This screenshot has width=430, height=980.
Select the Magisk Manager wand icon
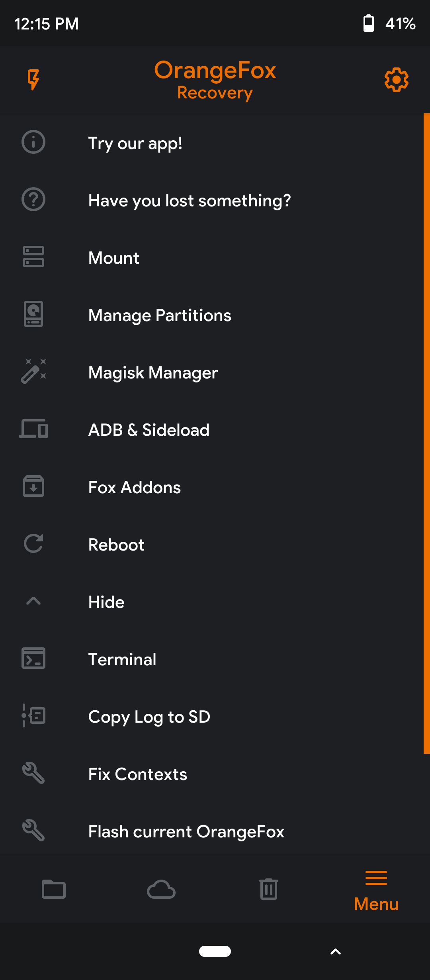click(33, 372)
